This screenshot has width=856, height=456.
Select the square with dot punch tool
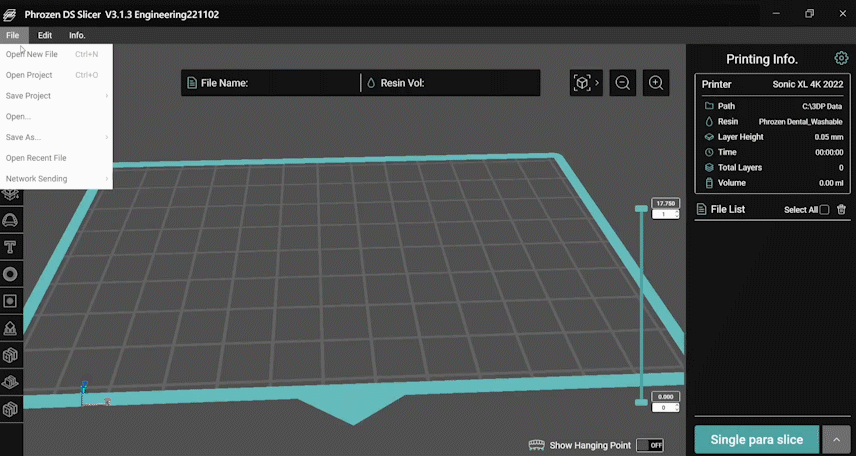tap(10, 301)
